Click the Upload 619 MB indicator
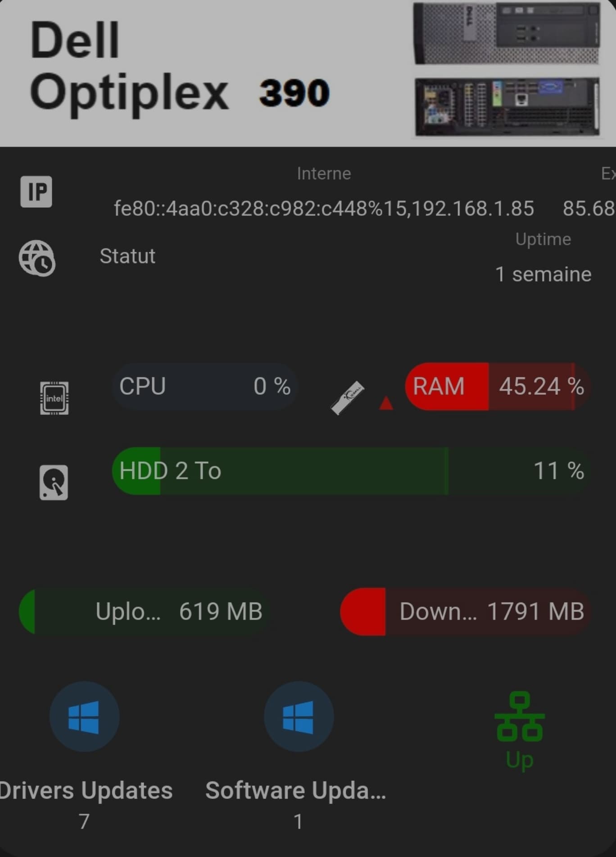Viewport: 616px width, 857px height. click(145, 611)
